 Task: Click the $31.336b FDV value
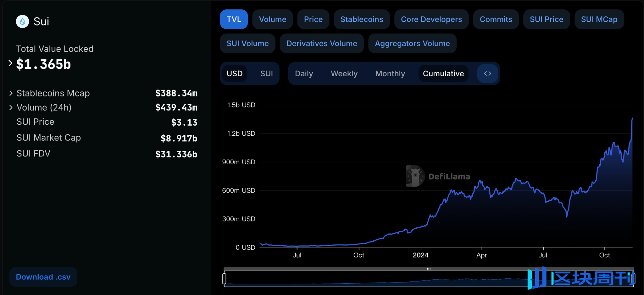[176, 154]
